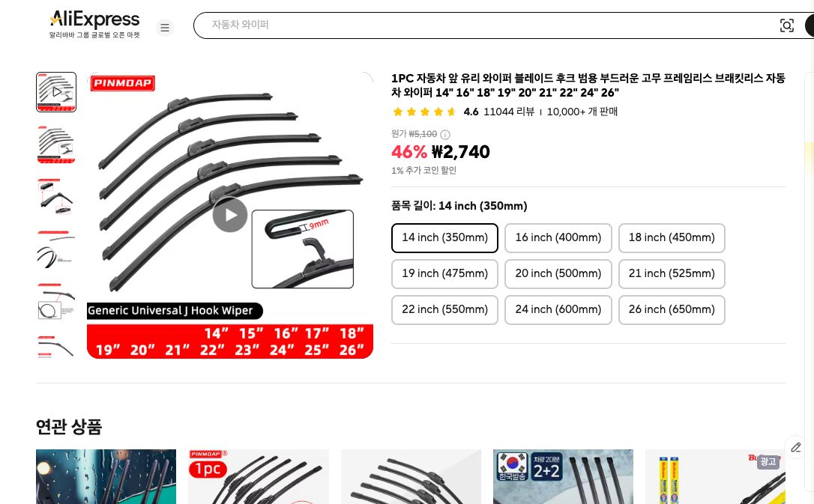The image size is (814, 504).
Task: Pick the 19 inch (475mm) length
Action: (x=444, y=274)
